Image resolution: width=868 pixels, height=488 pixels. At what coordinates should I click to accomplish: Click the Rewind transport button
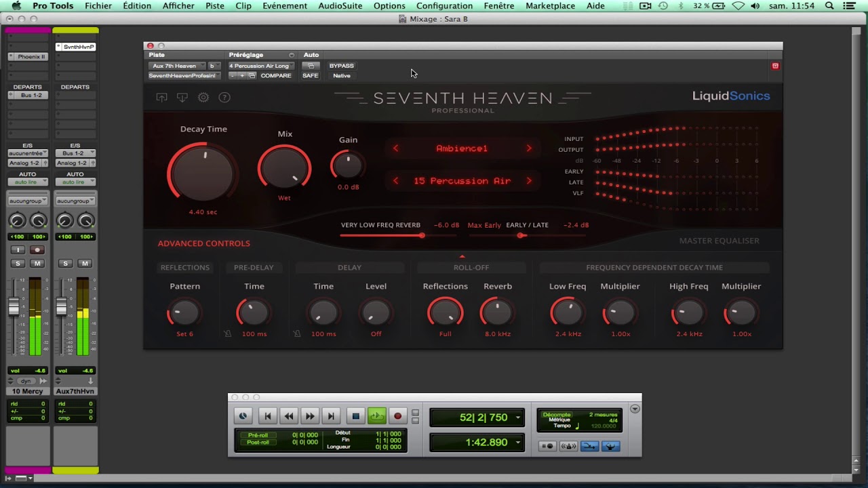[x=289, y=416]
